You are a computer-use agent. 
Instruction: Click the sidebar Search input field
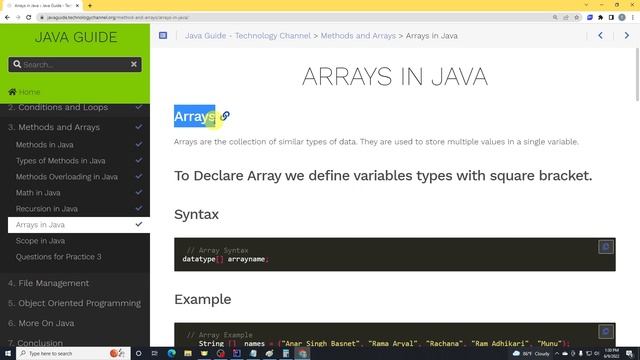point(75,64)
